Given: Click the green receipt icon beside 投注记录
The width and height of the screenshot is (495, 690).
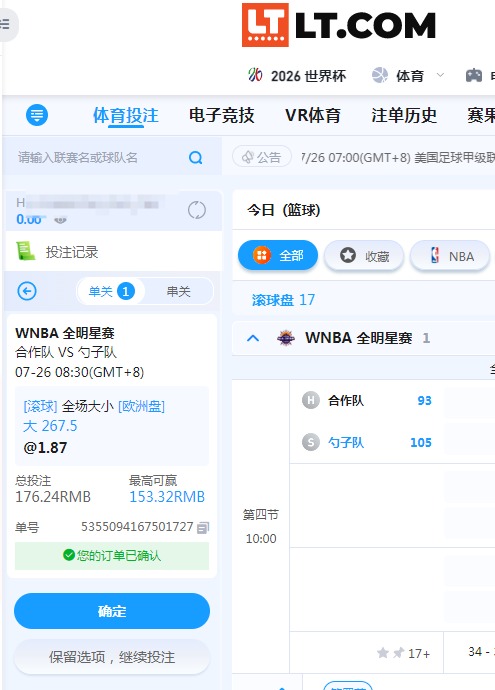Looking at the screenshot, I should tap(26, 251).
